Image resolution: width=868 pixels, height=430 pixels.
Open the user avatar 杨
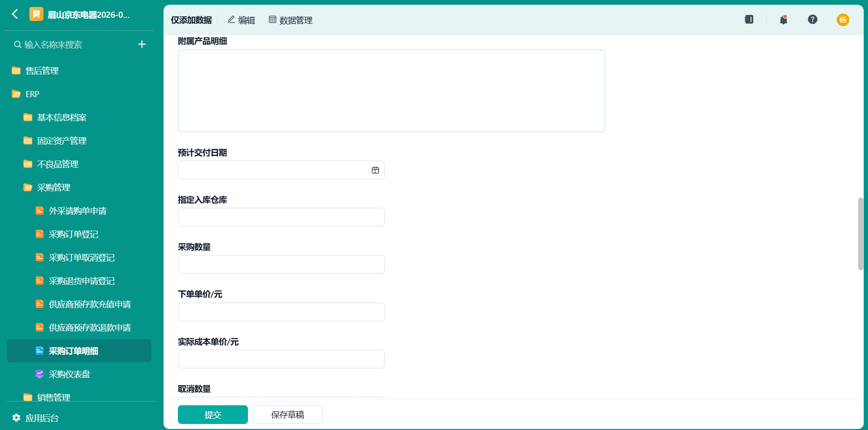coord(843,20)
